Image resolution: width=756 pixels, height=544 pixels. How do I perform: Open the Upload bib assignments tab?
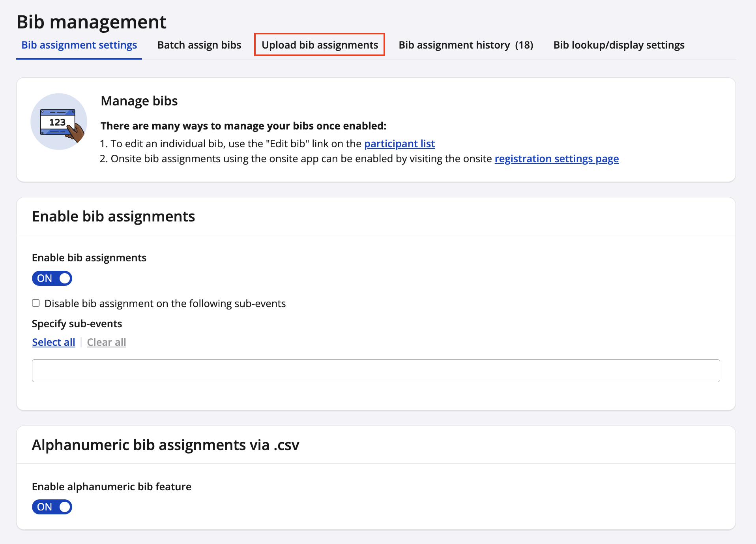[320, 45]
